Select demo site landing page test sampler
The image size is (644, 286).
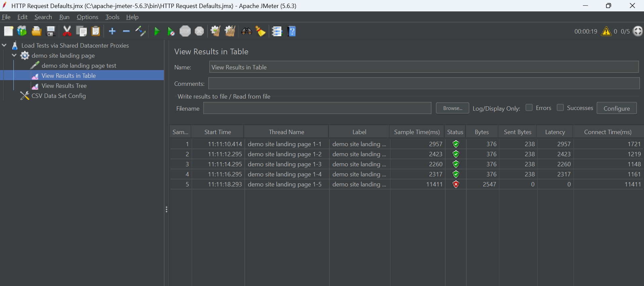(x=79, y=66)
